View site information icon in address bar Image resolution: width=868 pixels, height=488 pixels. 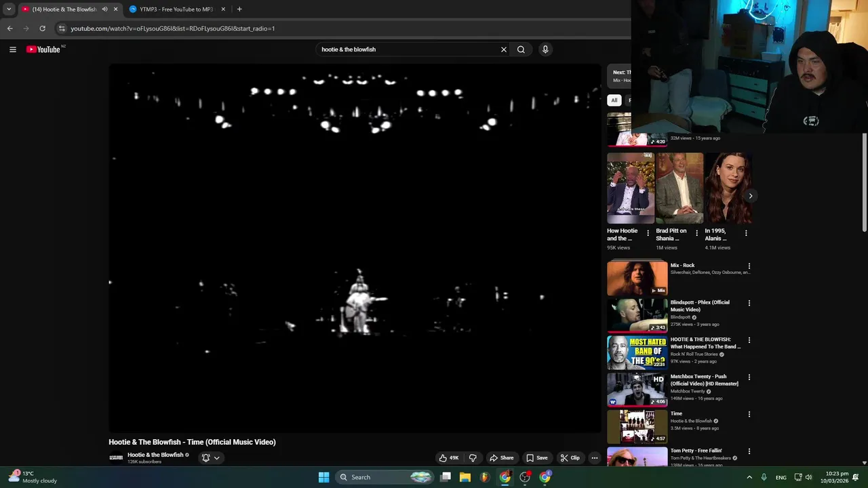pos(62,28)
